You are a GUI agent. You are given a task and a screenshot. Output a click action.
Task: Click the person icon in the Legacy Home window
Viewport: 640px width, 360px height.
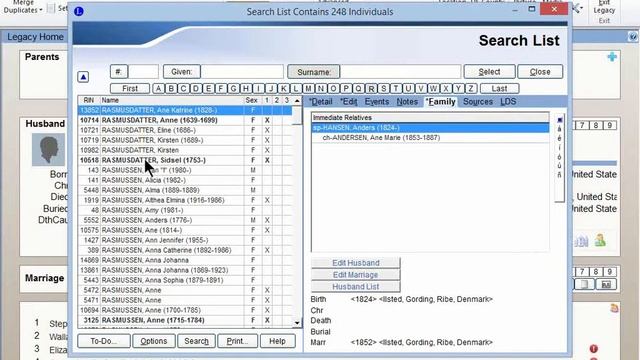pyautogui.click(x=600, y=240)
